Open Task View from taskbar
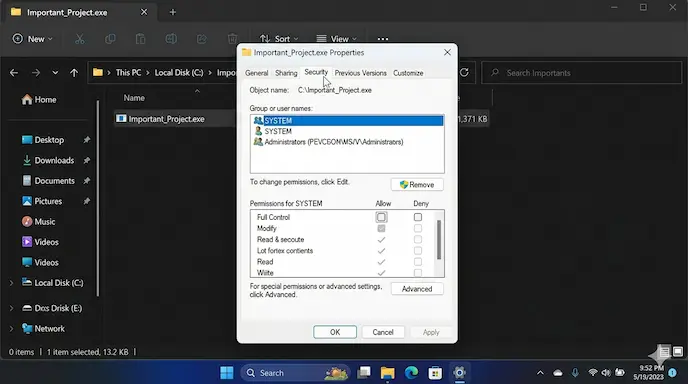688x384 pixels. point(364,373)
